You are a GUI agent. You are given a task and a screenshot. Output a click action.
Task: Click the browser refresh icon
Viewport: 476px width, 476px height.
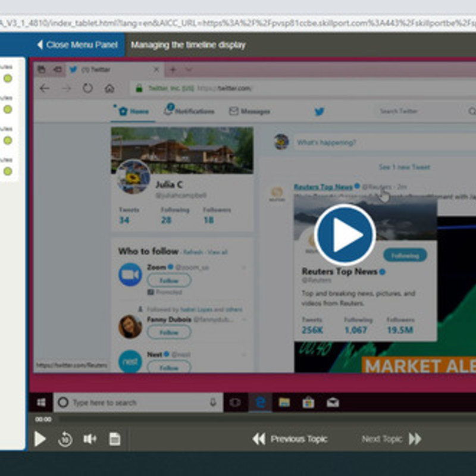coord(87,88)
